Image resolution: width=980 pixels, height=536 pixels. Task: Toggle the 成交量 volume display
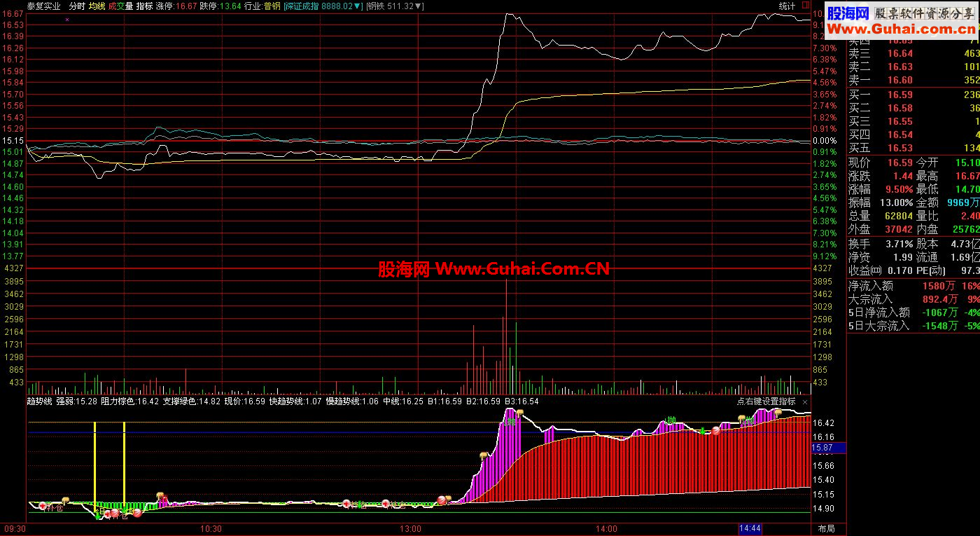click(x=121, y=6)
